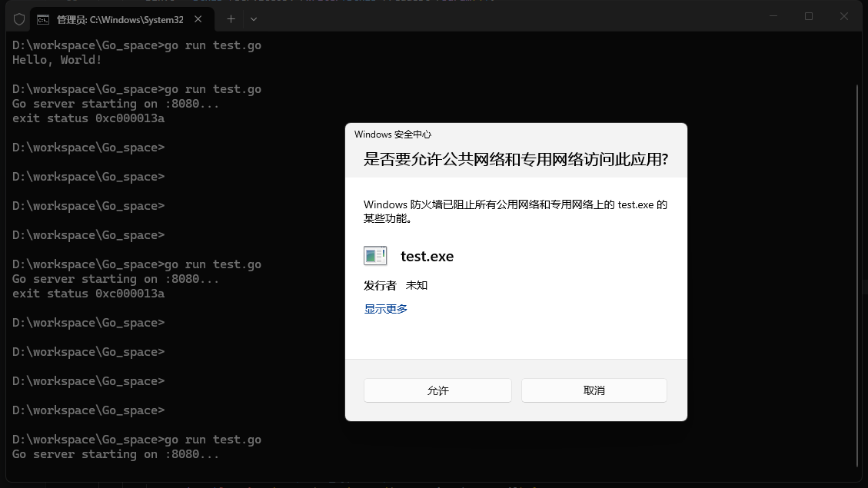Close the C:\Windows\System32 terminal tab
This screenshot has height=488, width=868.
click(x=198, y=19)
